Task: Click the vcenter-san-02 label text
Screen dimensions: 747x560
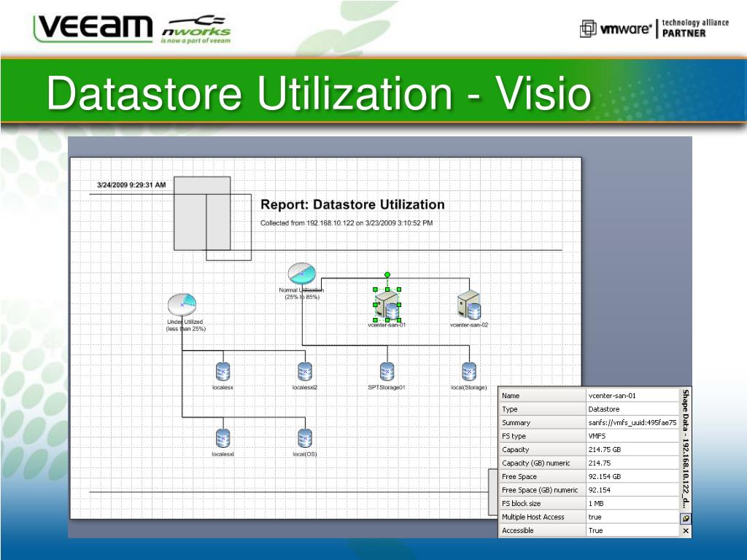Action: (469, 324)
